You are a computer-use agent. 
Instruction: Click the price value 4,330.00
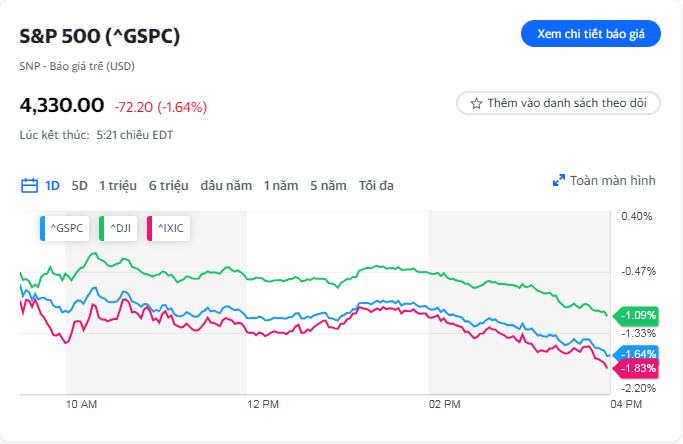coord(62,105)
